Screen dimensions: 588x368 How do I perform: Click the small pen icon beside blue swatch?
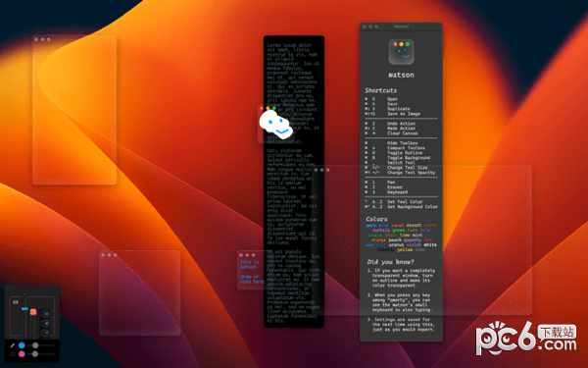click(x=13, y=345)
